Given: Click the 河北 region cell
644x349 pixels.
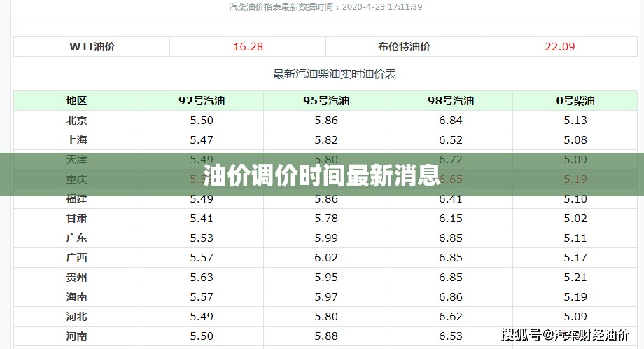Looking at the screenshot, I should coord(76,317).
